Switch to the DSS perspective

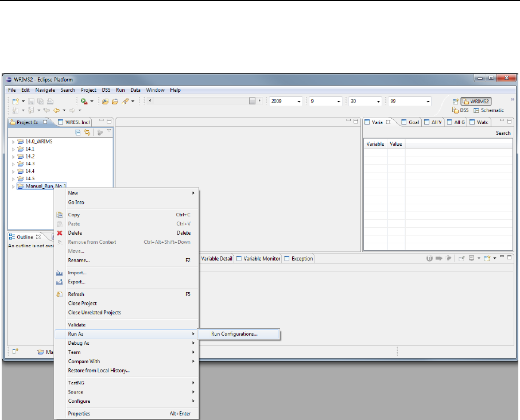[x=461, y=110]
